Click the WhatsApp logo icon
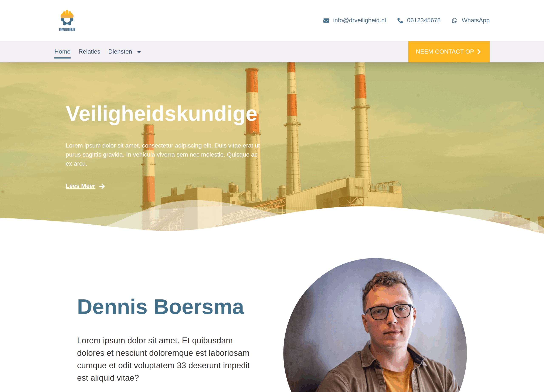Screen dimensions: 544x392 455,21
